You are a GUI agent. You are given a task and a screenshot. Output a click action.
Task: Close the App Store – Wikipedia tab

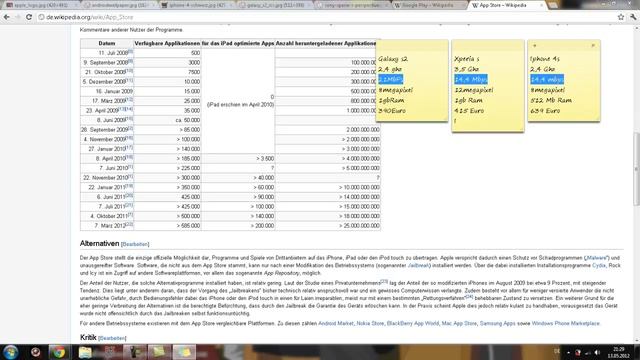click(541, 5)
